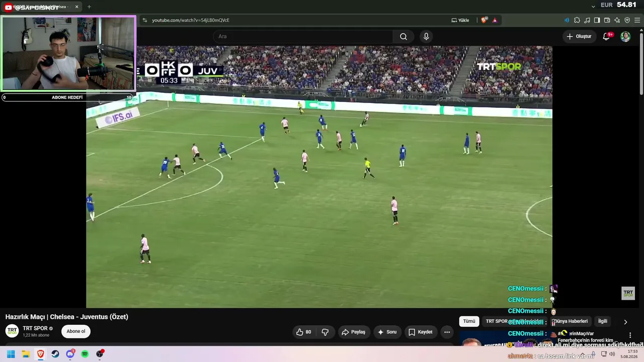Click the TRT SPOR channel avatar

coord(12,331)
